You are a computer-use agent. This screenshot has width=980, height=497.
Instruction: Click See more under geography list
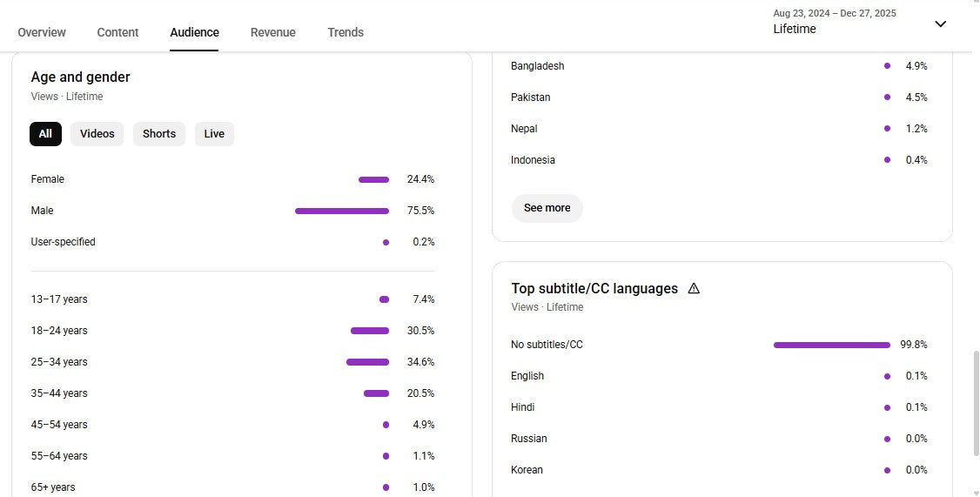(547, 208)
